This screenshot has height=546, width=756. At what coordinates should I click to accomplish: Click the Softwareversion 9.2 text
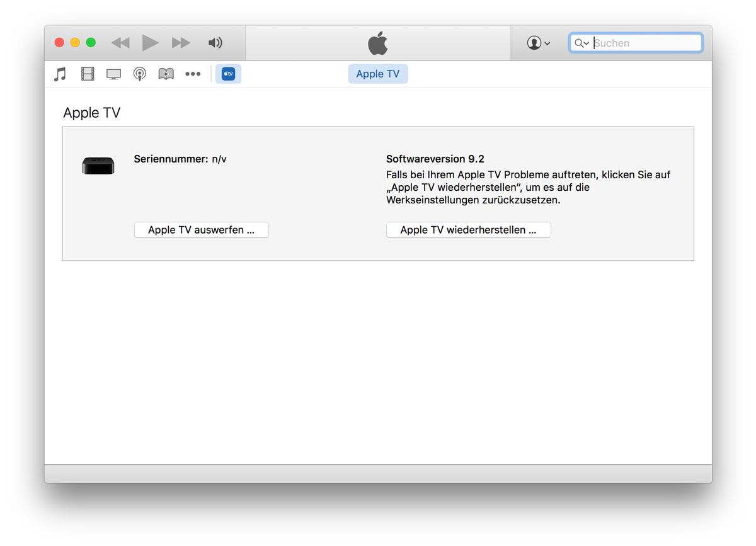pyautogui.click(x=435, y=159)
